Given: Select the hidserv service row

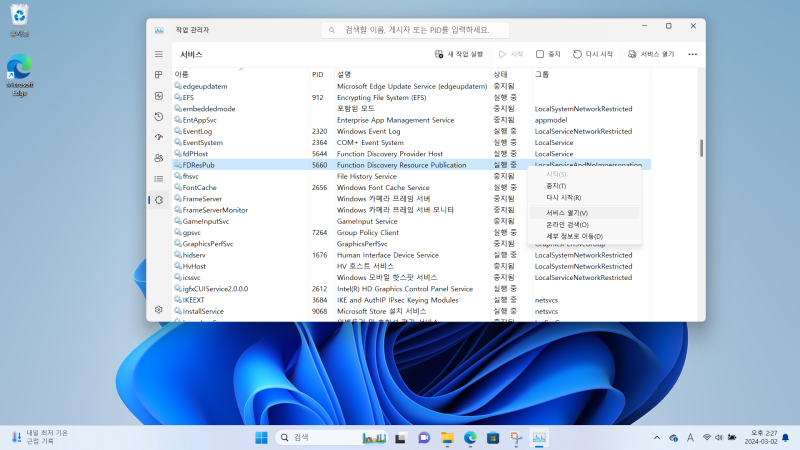Looking at the screenshot, I should [411, 255].
